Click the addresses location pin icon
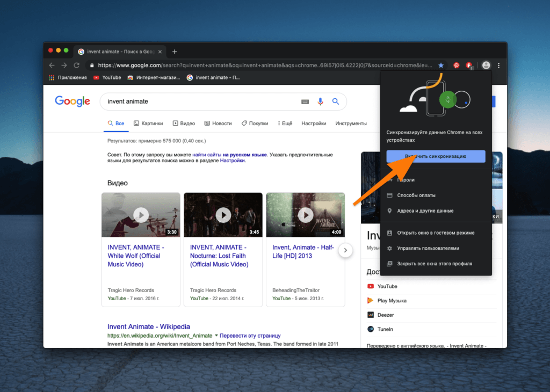 [389, 210]
